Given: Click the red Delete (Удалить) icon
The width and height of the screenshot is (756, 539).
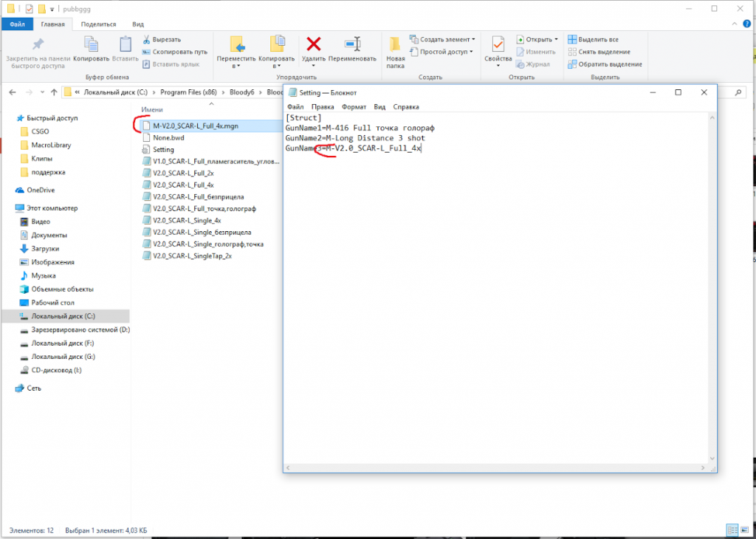Looking at the screenshot, I should [314, 45].
